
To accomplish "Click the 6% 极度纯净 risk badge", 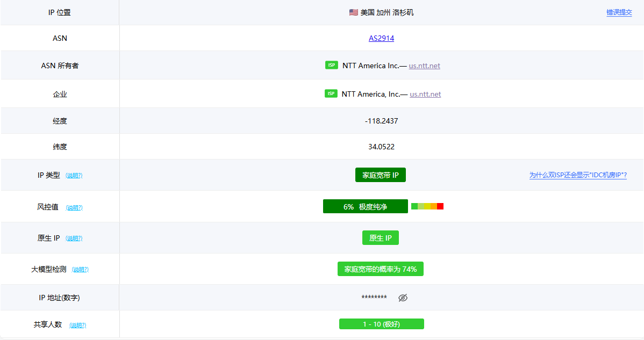I will 365,207.
